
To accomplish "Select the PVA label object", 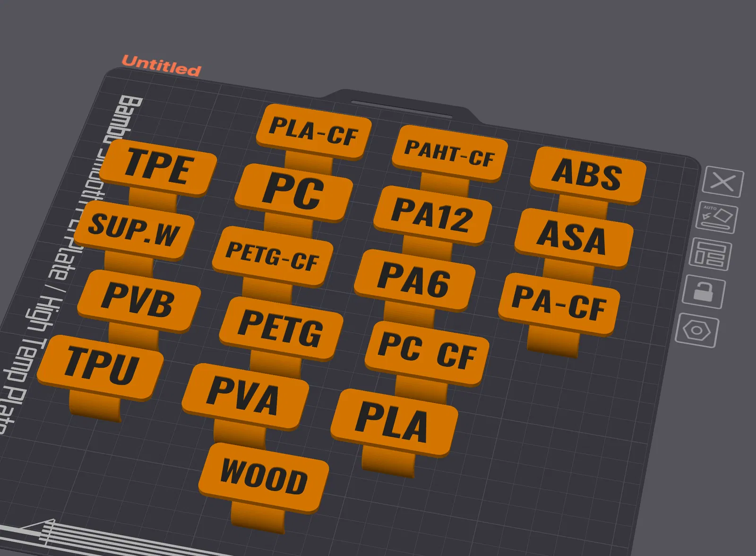I will (245, 396).
